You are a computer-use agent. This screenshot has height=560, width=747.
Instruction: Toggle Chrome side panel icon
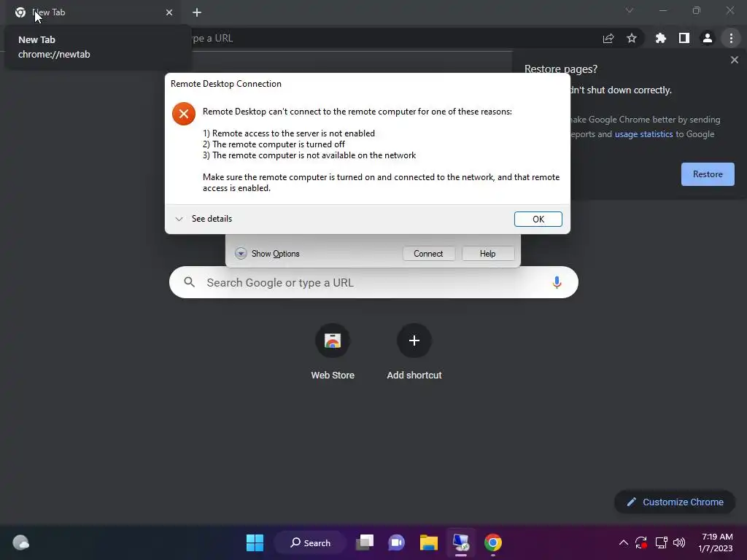(684, 38)
